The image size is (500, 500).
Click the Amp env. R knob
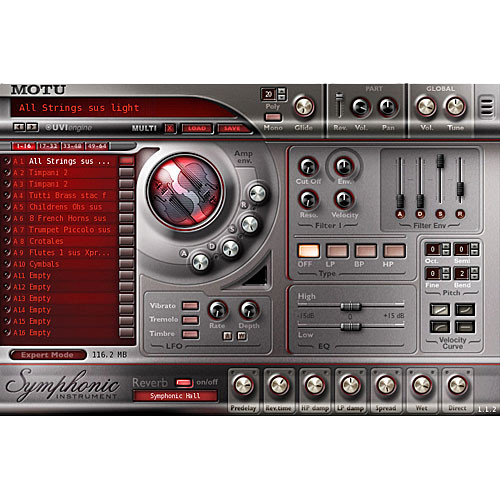pos(258,194)
